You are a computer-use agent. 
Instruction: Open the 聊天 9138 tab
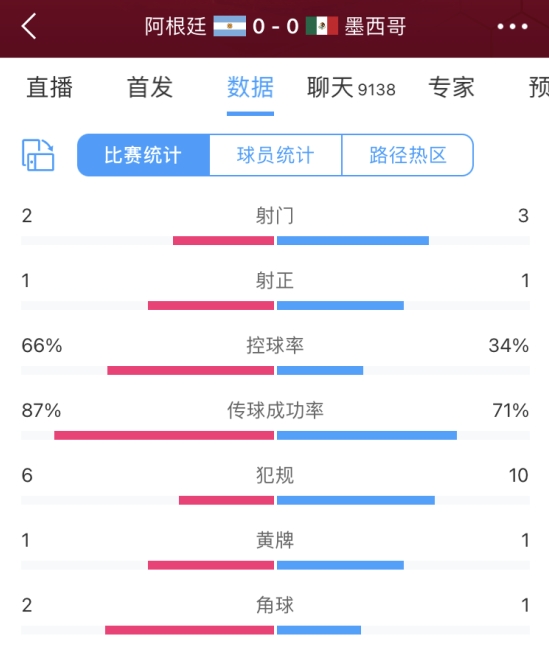click(x=351, y=87)
